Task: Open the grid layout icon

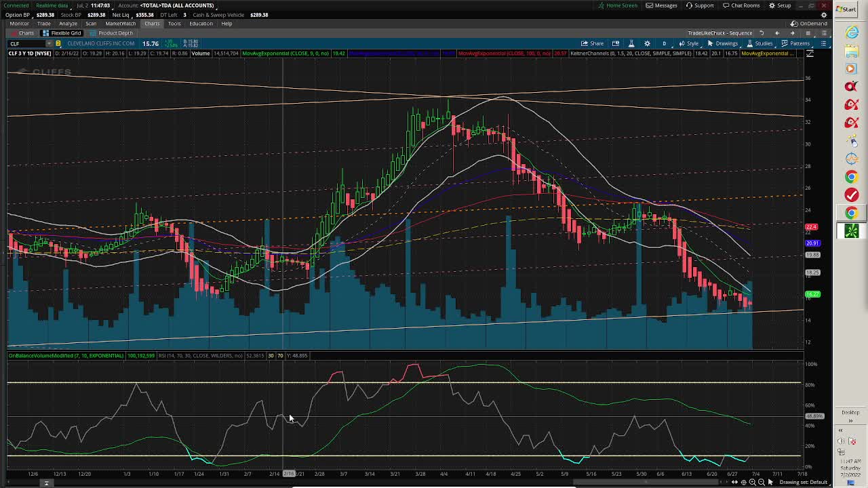Action: (x=808, y=33)
